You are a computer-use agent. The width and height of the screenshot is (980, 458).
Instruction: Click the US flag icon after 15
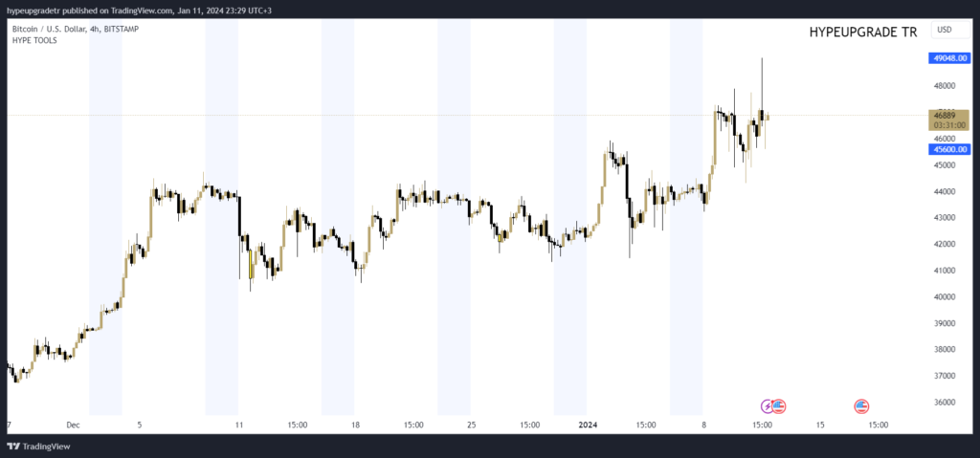[x=861, y=406]
